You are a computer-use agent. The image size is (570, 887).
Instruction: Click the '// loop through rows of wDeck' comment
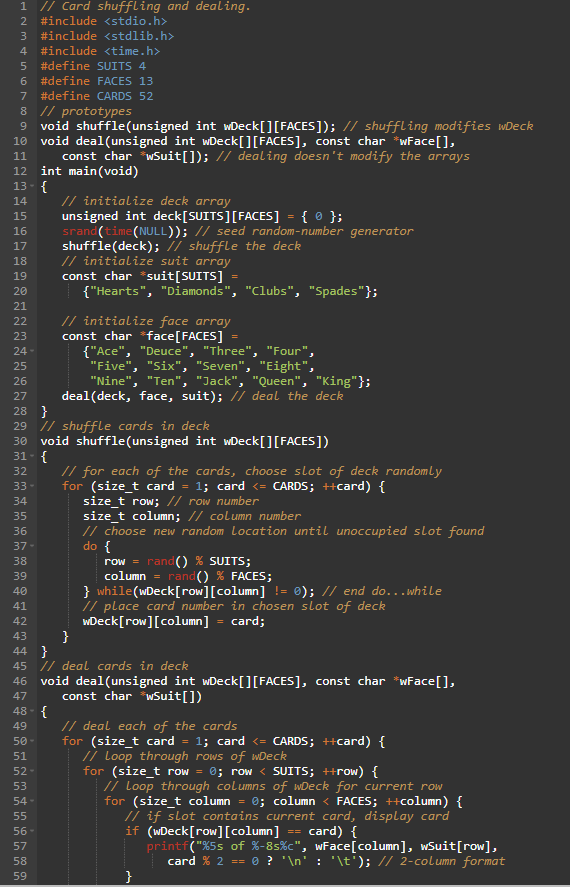(184, 756)
